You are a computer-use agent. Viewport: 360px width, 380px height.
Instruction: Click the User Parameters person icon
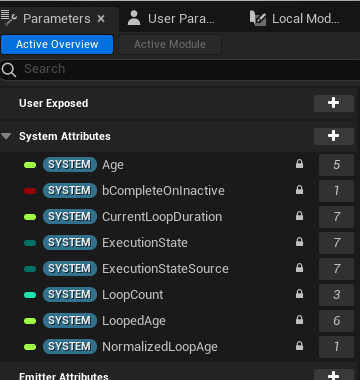tap(134, 18)
